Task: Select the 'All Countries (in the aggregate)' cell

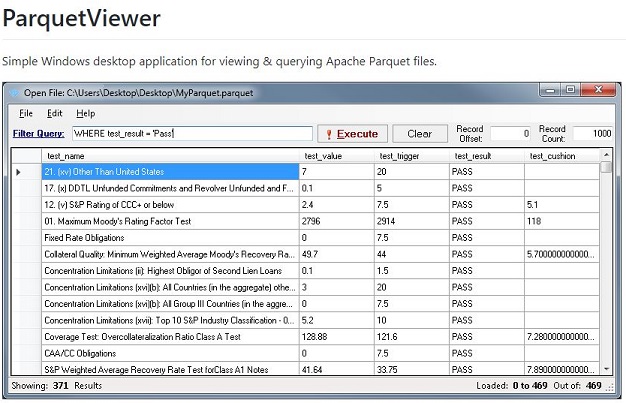Action: (x=170, y=287)
